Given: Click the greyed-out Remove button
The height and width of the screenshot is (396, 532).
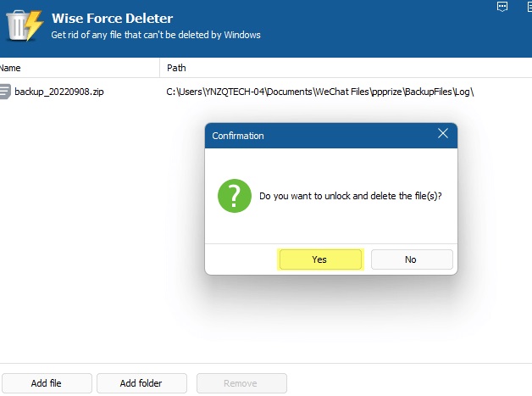Looking at the screenshot, I should click(x=241, y=383).
